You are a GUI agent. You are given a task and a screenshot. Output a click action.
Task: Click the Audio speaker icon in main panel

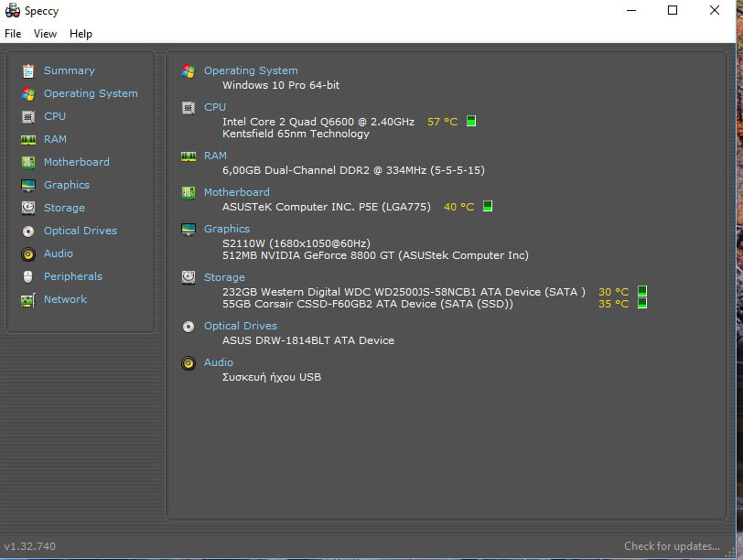[188, 363]
